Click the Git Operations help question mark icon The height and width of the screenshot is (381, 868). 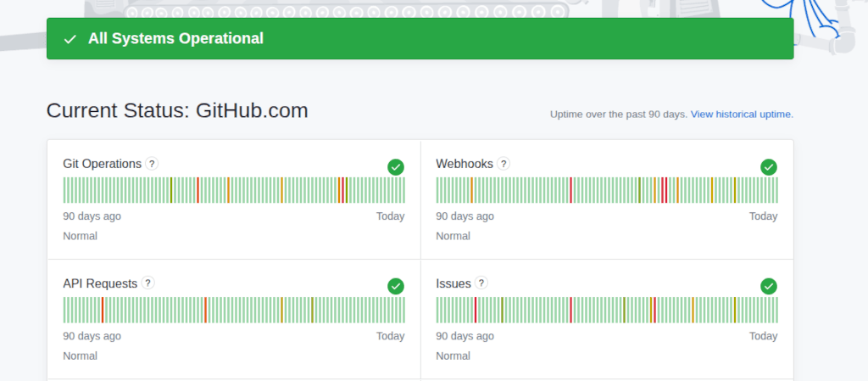(x=152, y=164)
